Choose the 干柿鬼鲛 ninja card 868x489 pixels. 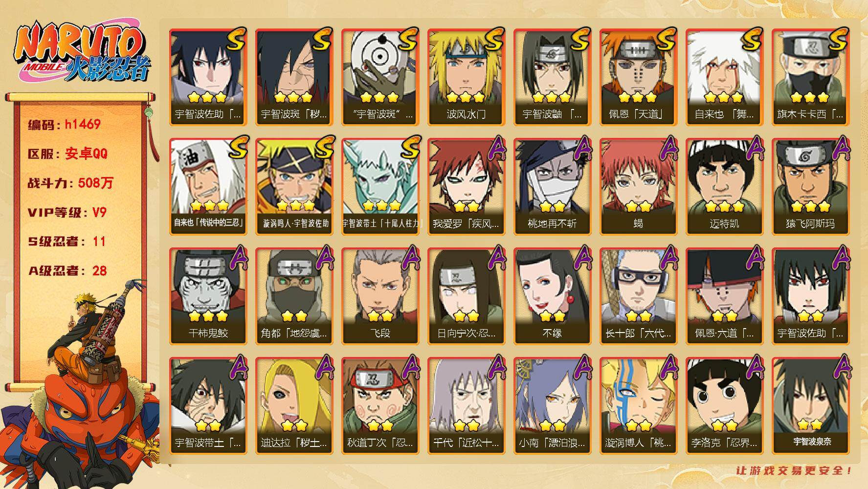(208, 296)
